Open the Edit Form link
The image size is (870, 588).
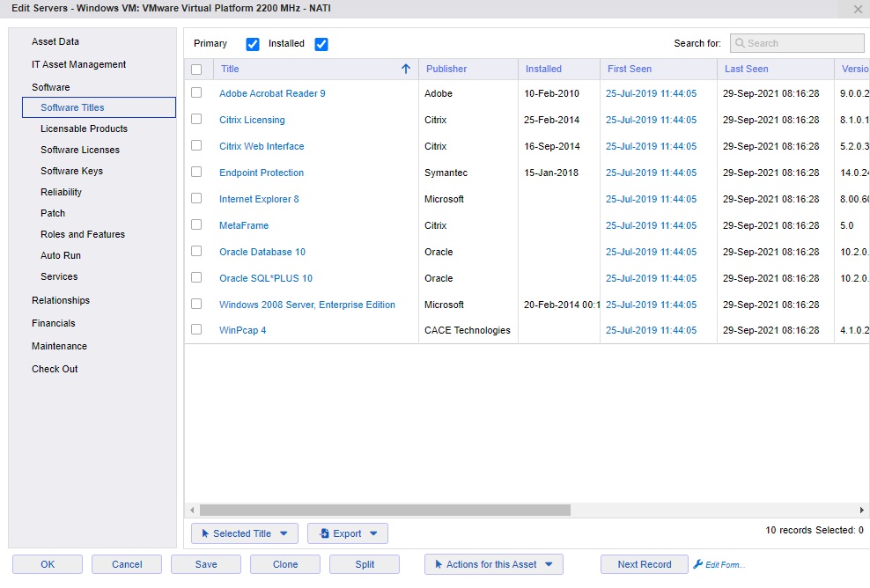pos(725,565)
